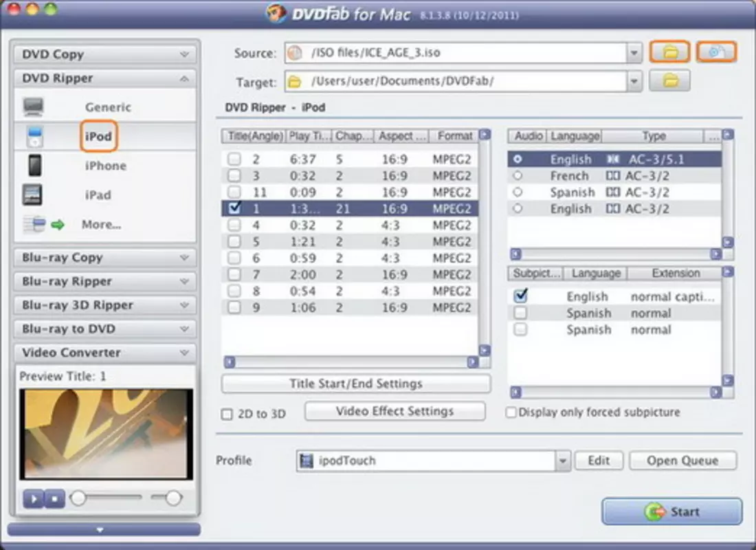Click the iPod device icon
Image resolution: width=756 pixels, height=550 pixels.
(x=35, y=137)
